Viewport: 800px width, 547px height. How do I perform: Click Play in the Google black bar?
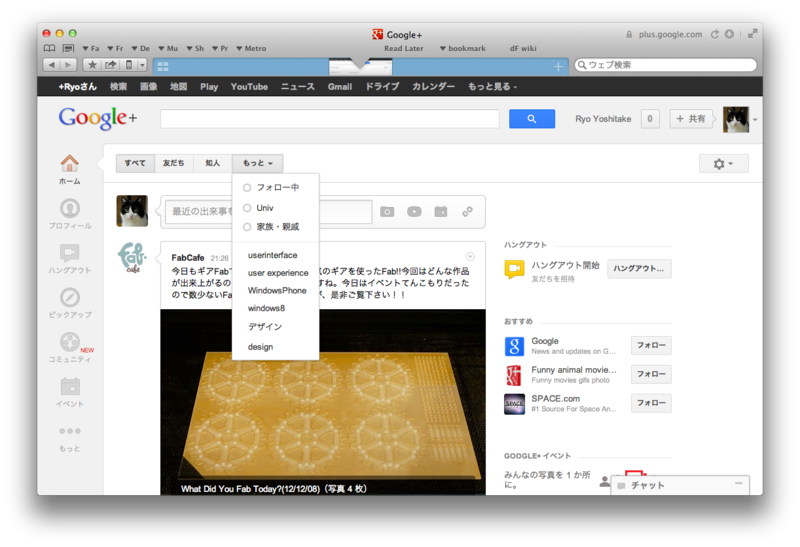click(209, 87)
